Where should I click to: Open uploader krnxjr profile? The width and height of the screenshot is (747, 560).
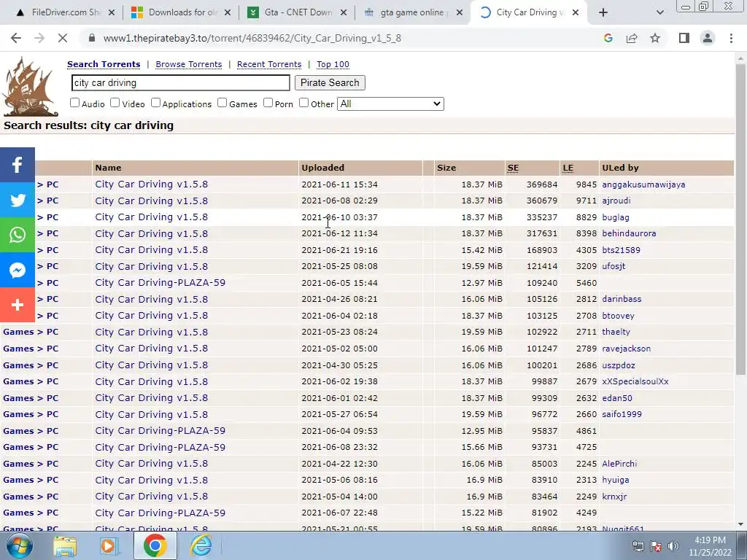614,497
